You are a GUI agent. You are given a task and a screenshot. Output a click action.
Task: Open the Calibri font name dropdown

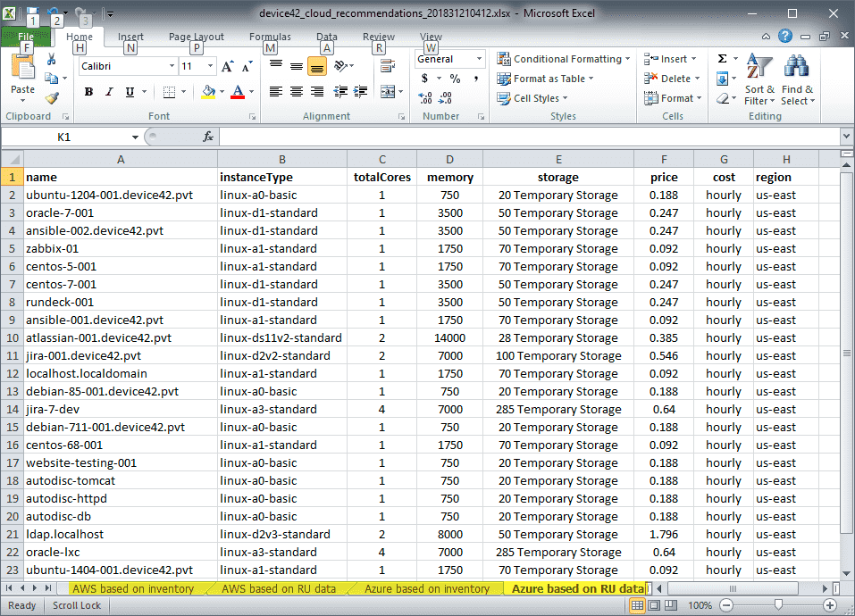pyautogui.click(x=172, y=66)
